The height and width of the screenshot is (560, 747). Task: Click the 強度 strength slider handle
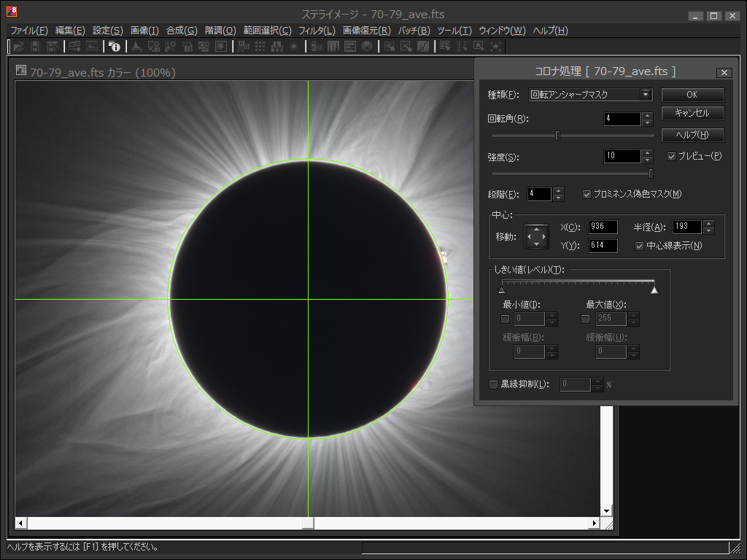click(651, 173)
